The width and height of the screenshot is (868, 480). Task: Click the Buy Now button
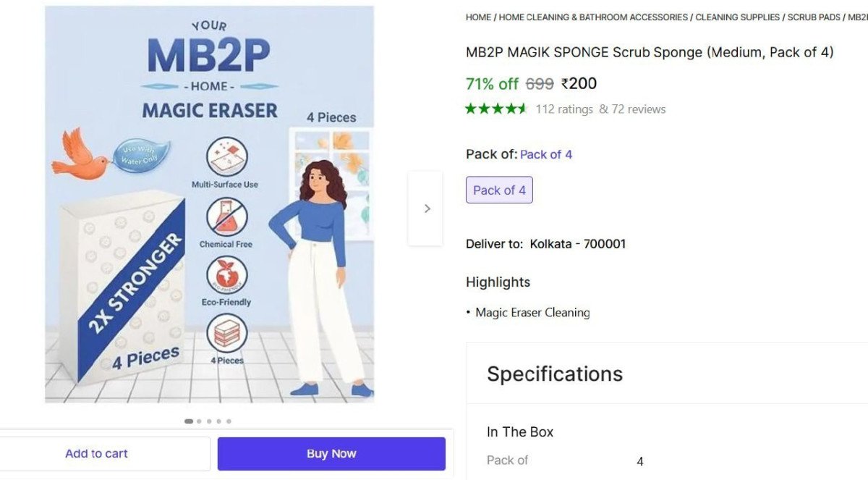(x=331, y=454)
